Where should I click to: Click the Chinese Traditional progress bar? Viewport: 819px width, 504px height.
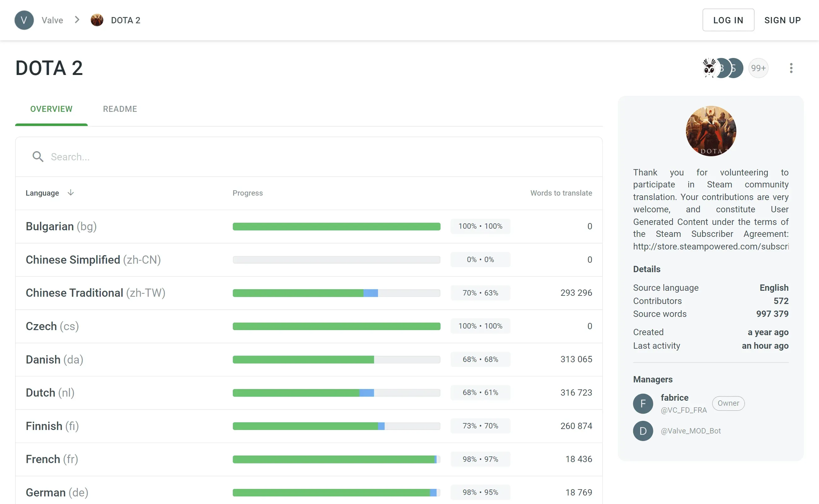point(336,293)
